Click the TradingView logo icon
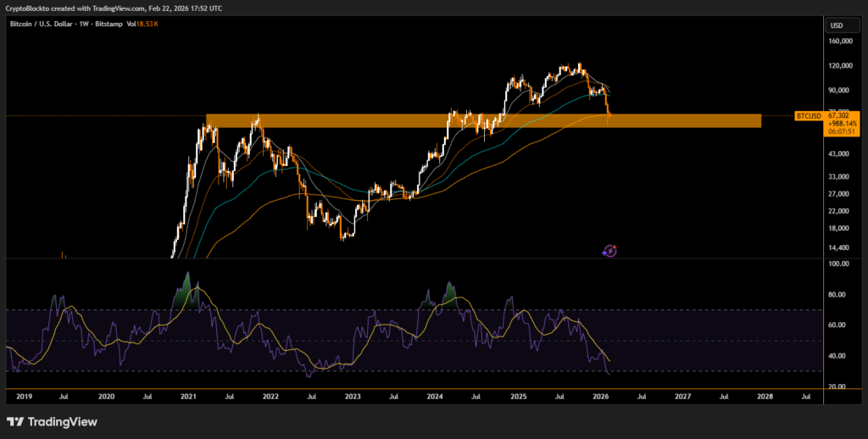Image resolution: width=868 pixels, height=439 pixels. 15,422
